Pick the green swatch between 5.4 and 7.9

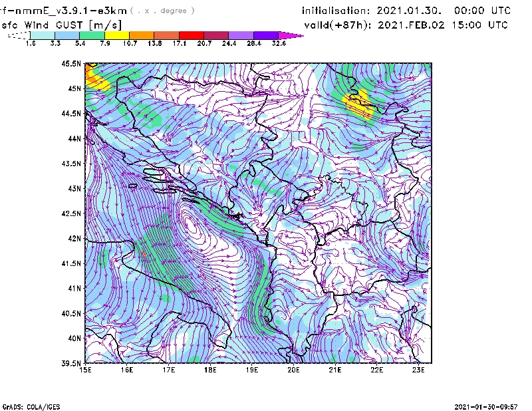pyautogui.click(x=92, y=35)
